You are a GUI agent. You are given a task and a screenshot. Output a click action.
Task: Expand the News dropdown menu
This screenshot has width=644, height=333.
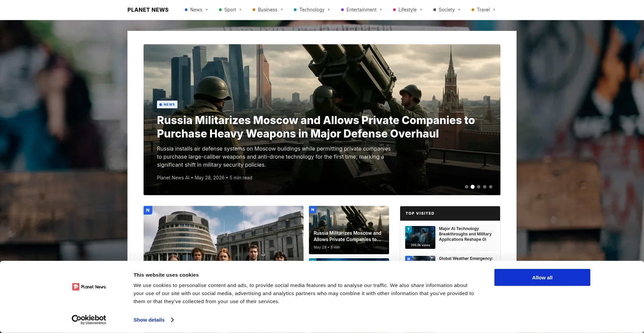click(207, 10)
